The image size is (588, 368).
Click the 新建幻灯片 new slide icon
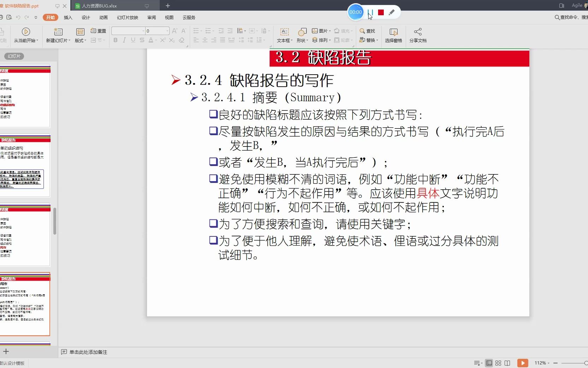point(58,31)
